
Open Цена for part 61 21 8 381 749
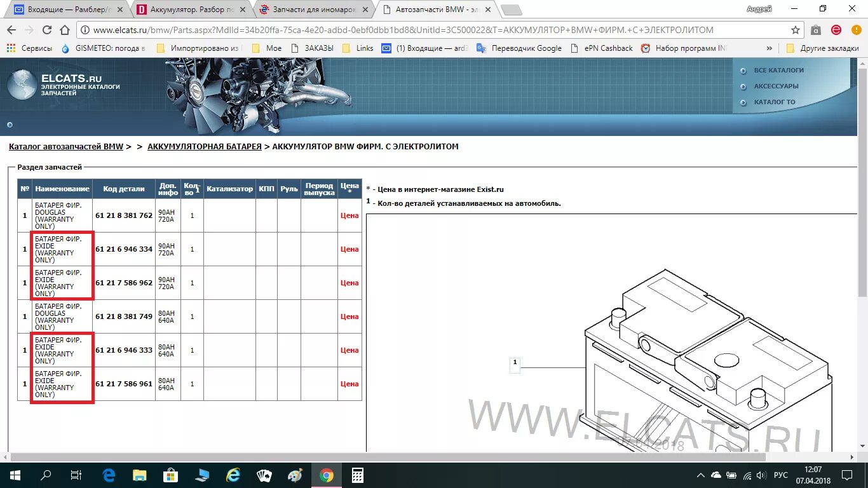coord(349,316)
